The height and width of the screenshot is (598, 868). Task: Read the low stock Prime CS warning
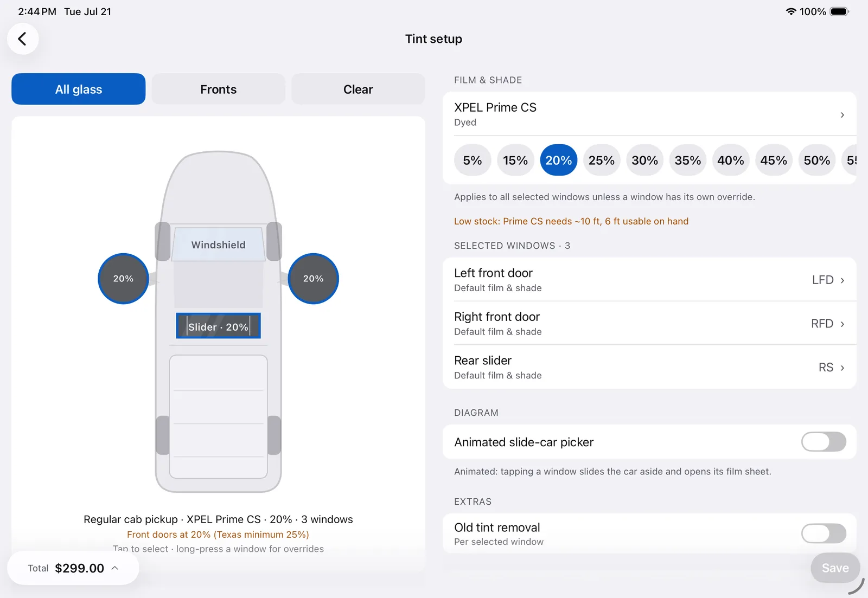click(x=571, y=221)
